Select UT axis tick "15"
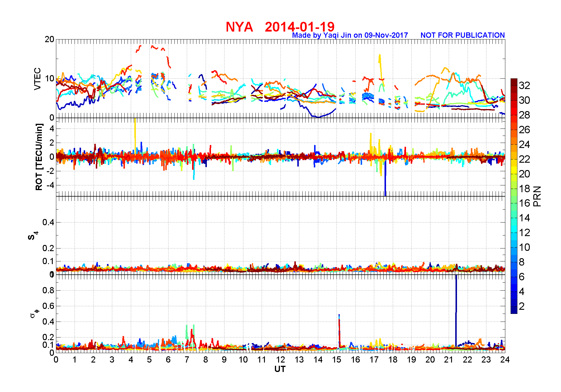This screenshot has width=561, height=392. tap(336, 360)
